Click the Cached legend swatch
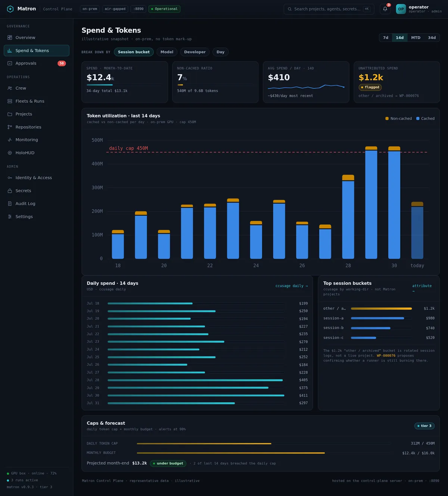448x496 pixels. click(418, 119)
